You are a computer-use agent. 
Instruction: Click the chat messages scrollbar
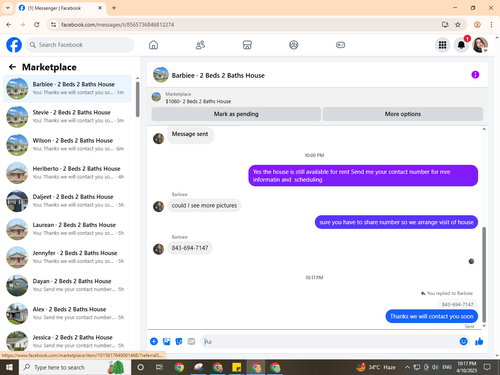(484, 274)
